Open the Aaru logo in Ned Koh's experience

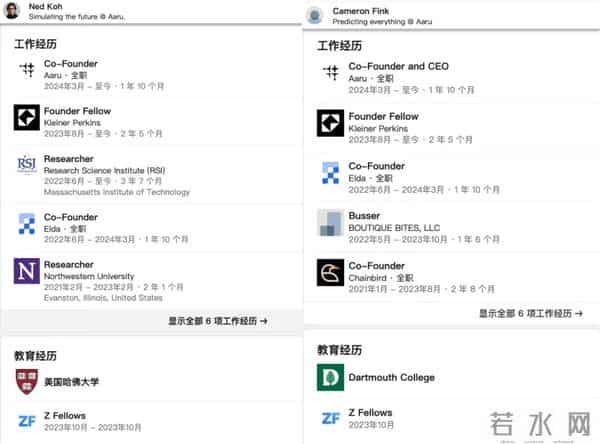click(x=27, y=70)
